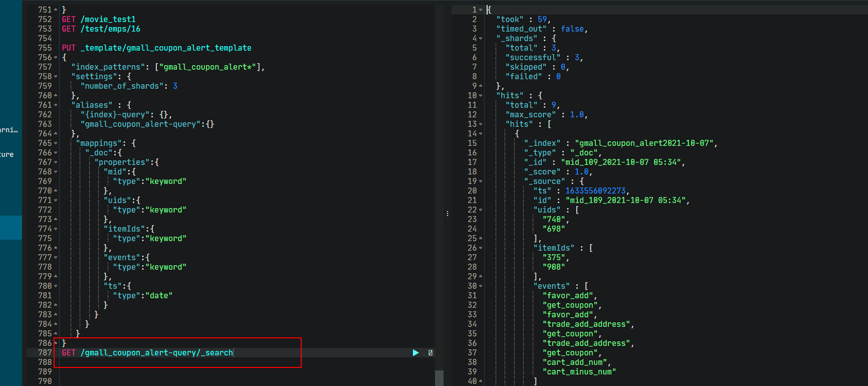Click "_type" : "_doc" response line
The image size is (868, 386).
(x=563, y=153)
